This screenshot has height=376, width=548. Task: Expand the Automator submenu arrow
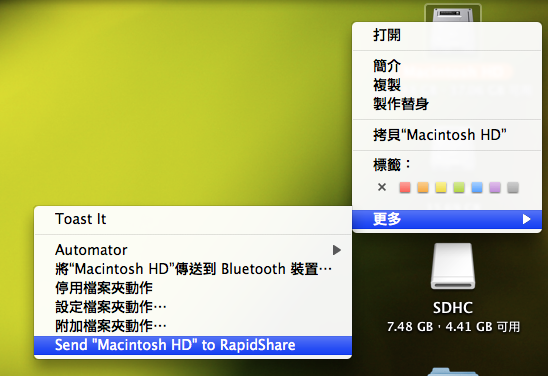click(x=337, y=250)
